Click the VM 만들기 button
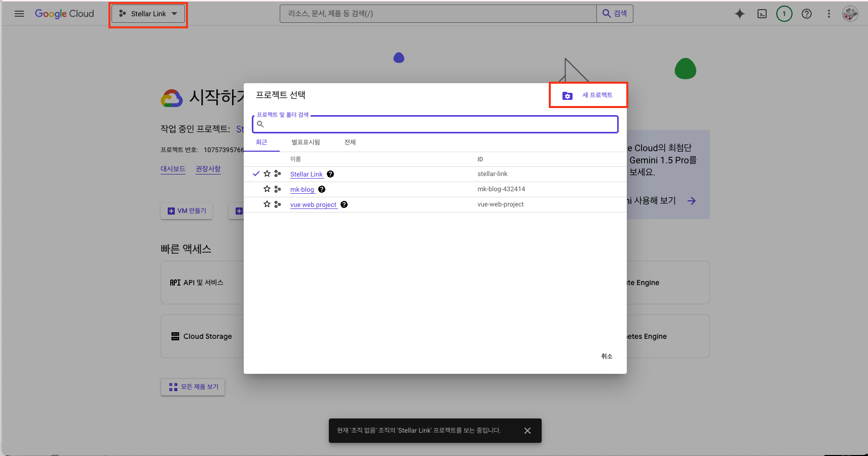Screen dimensions: 868x456 click(x=186, y=211)
